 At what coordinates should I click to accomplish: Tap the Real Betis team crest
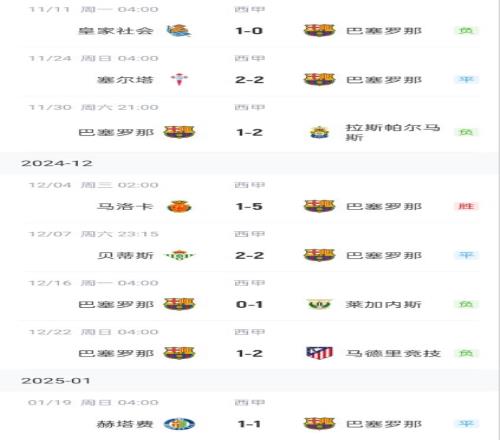tap(179, 255)
